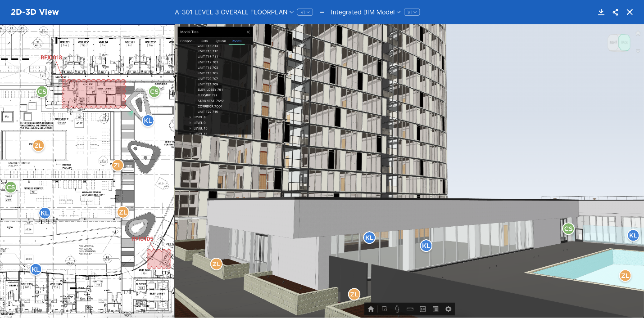Open the V1 version dropdown for Integrated BIM Model
Image resolution: width=644 pixels, height=318 pixels.
411,12
